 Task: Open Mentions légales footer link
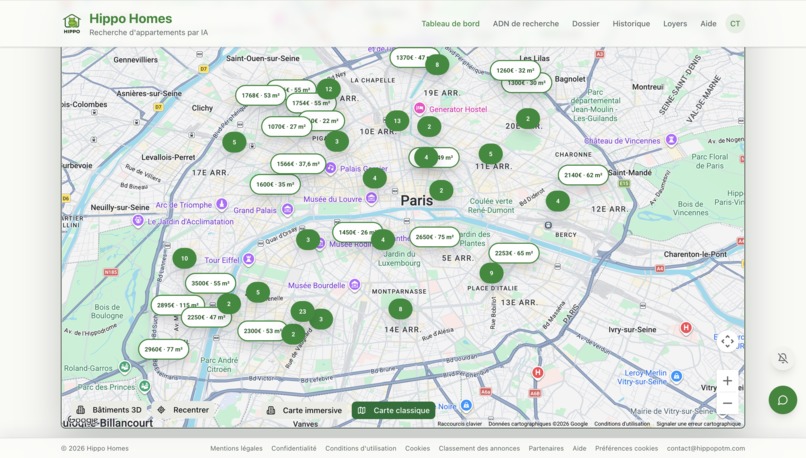[x=236, y=448]
